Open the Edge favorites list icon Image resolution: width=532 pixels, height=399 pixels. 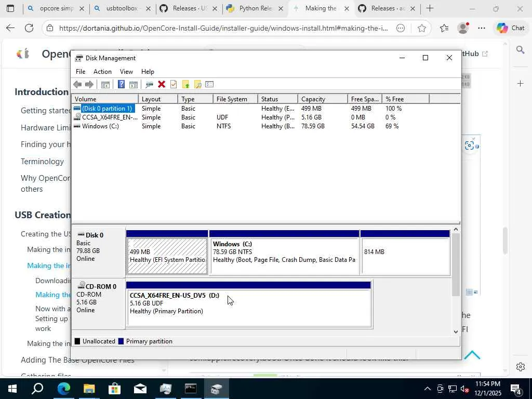tap(444, 28)
